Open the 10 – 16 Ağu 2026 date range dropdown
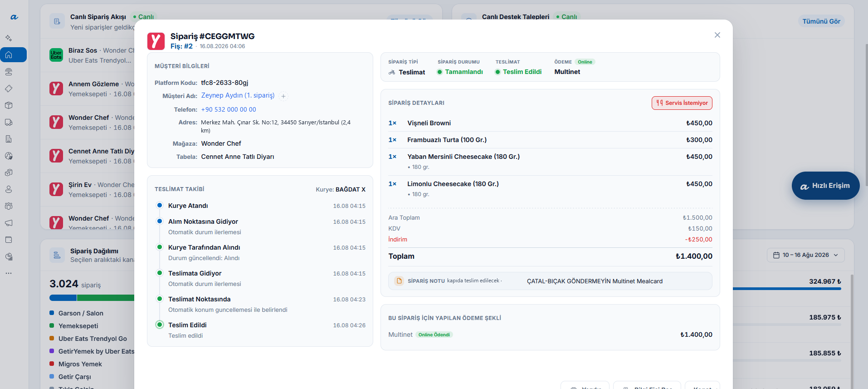868x389 pixels. tap(806, 255)
